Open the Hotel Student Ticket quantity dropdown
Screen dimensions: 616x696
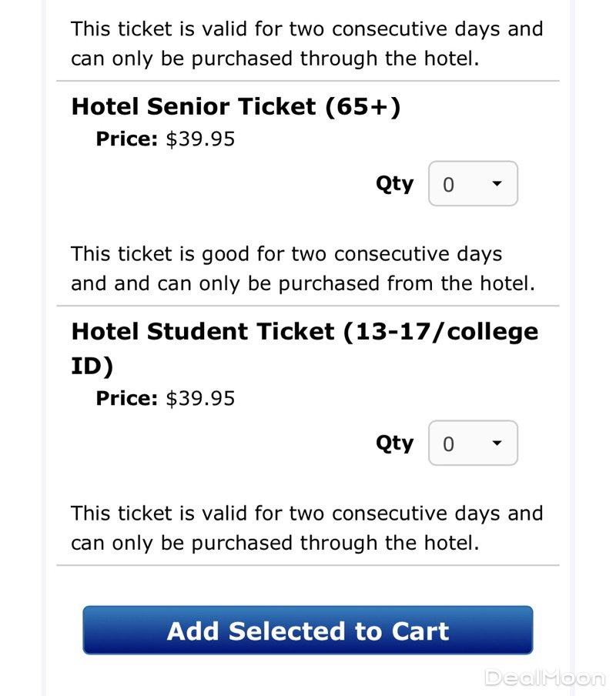(x=473, y=443)
